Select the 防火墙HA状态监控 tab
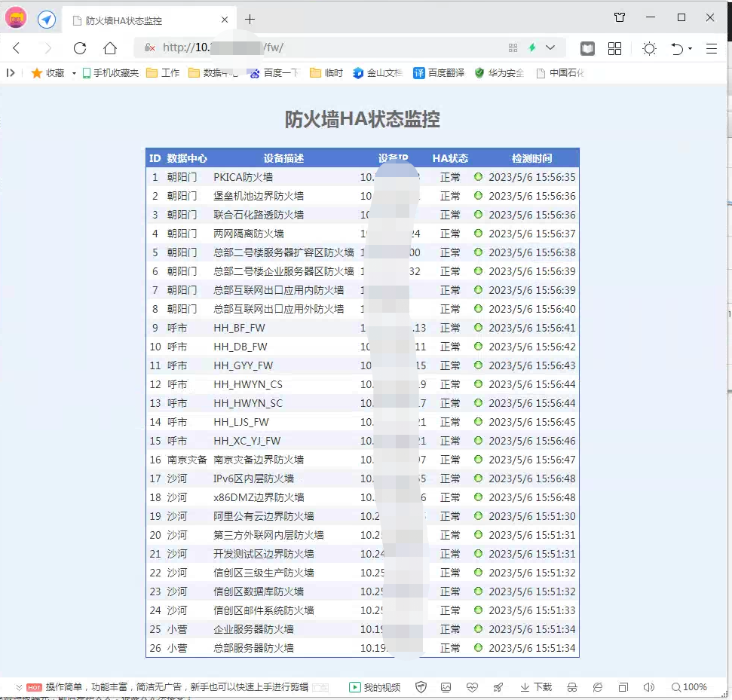732x700 pixels. [x=143, y=20]
